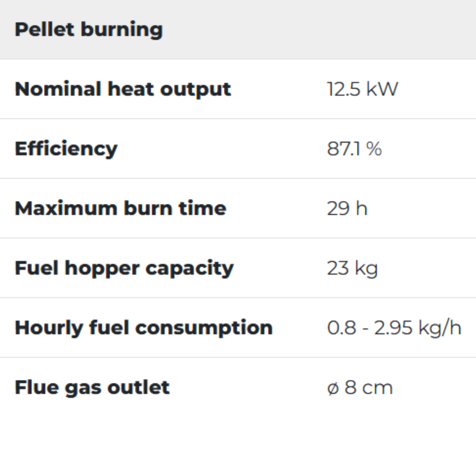Click the percent sign after 87.1

click(x=374, y=149)
